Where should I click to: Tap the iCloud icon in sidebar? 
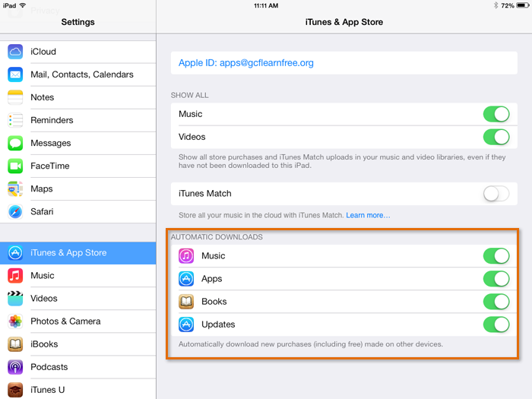15,52
